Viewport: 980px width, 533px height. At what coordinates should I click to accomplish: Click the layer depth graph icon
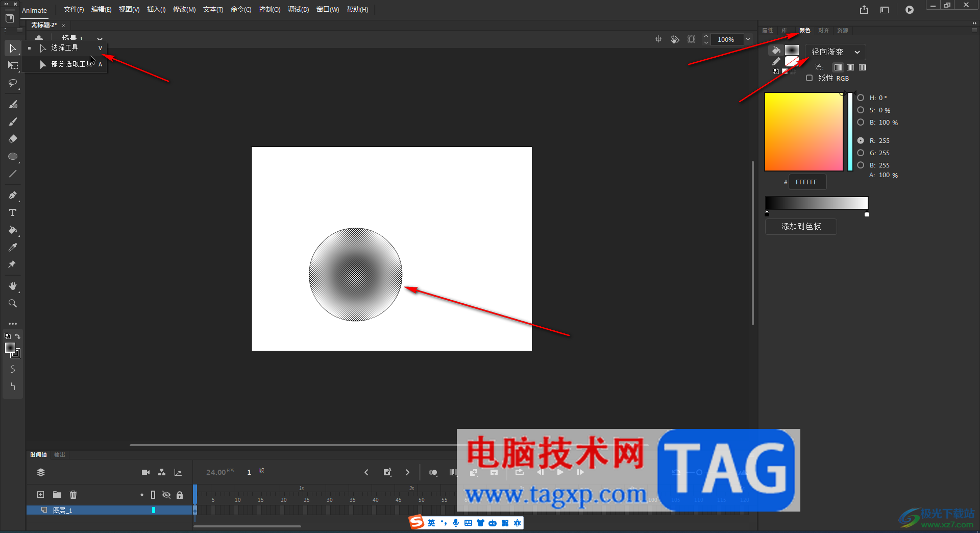tap(178, 472)
